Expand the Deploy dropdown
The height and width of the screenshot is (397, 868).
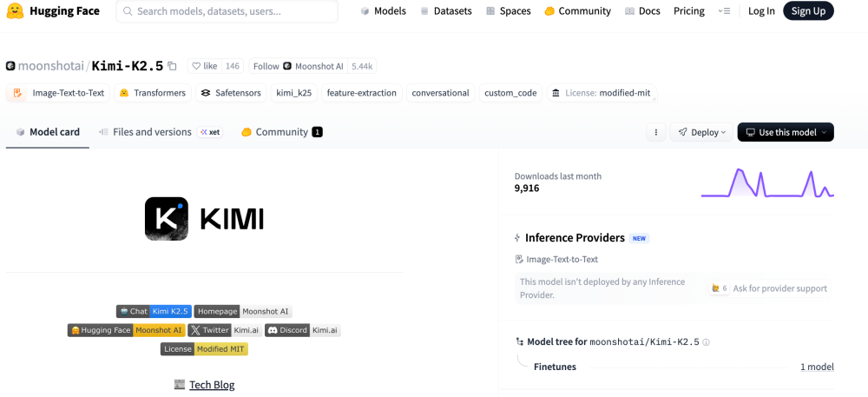702,132
